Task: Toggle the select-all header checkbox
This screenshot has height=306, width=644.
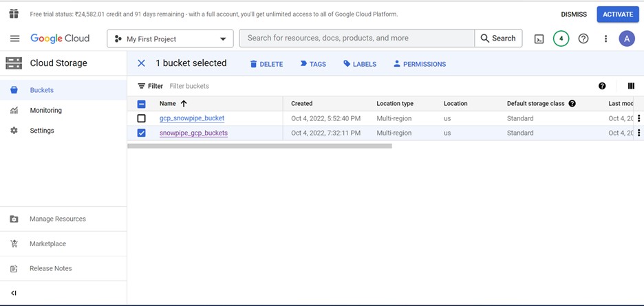Action: pyautogui.click(x=142, y=104)
